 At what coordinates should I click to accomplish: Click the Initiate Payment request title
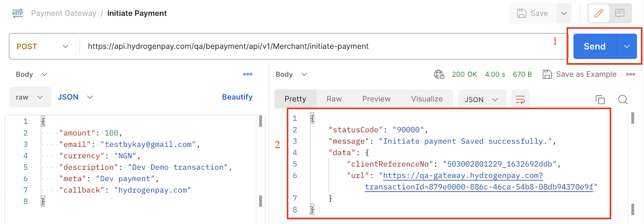[137, 13]
